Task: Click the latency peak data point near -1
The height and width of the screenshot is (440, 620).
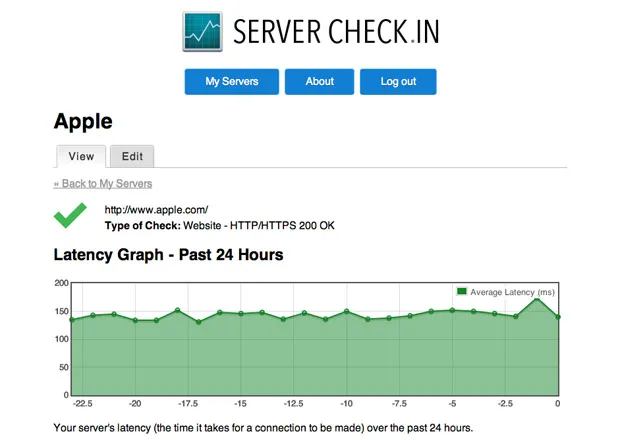Action: click(x=537, y=299)
